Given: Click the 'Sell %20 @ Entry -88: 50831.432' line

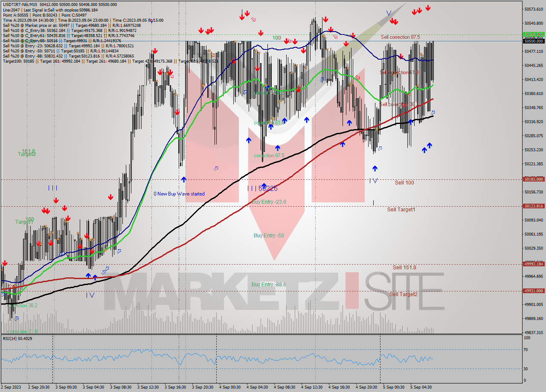Looking at the screenshot, I should (x=68, y=56).
